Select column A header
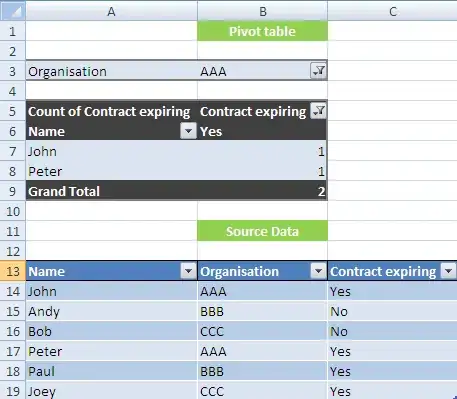This screenshot has height=399, width=457. 111,11
